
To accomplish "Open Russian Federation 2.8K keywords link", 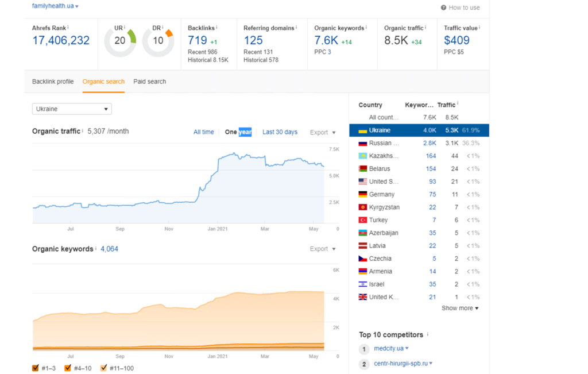I will click(x=430, y=143).
